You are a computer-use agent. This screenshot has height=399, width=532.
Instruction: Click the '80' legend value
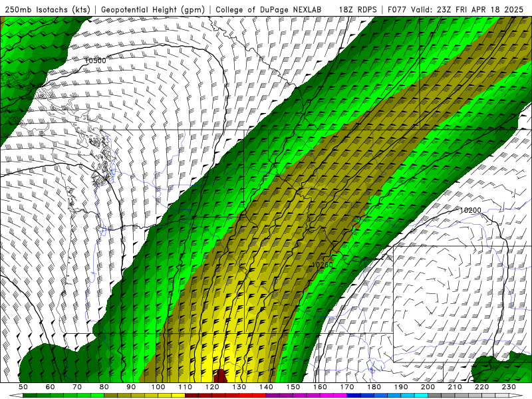tap(104, 387)
